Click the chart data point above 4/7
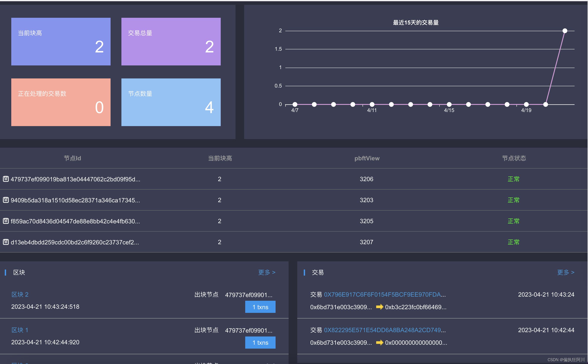 [295, 104]
